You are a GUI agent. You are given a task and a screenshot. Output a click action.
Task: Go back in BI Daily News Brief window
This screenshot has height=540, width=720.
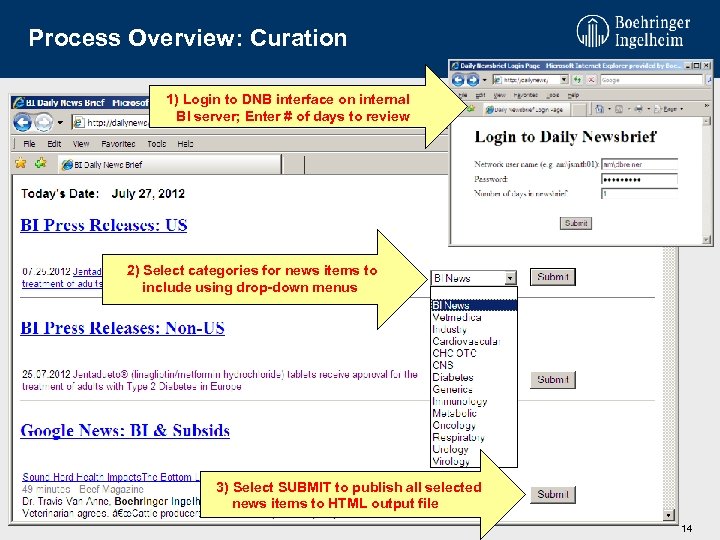click(22, 122)
